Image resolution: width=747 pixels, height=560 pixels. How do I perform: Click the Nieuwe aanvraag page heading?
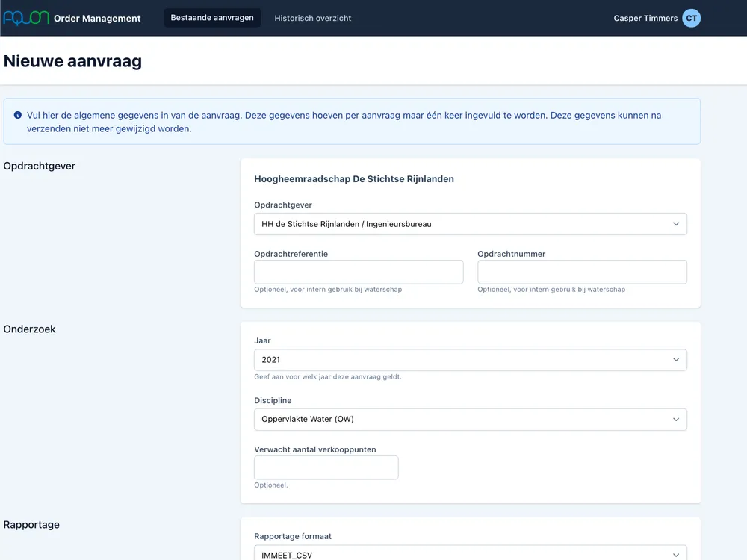tap(72, 61)
